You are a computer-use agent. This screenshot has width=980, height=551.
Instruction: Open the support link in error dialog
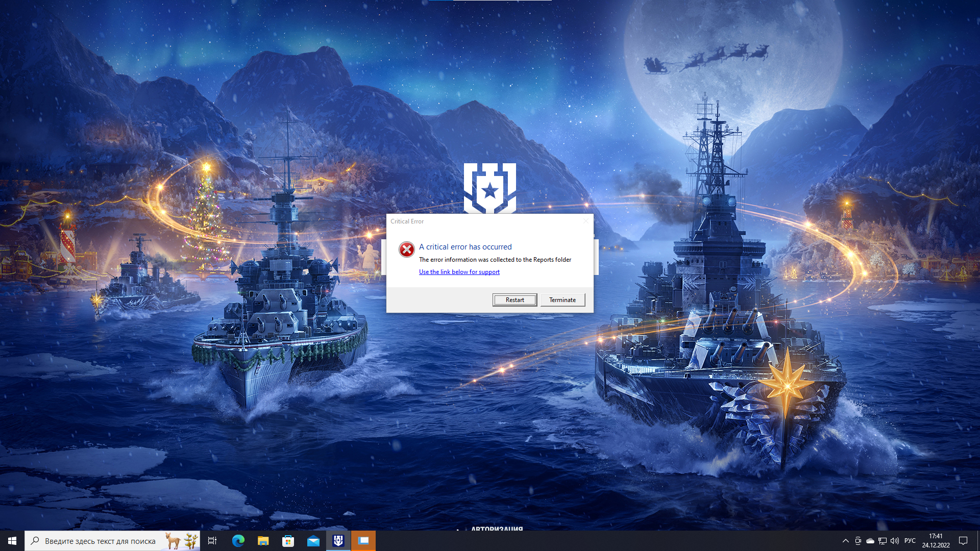(459, 272)
